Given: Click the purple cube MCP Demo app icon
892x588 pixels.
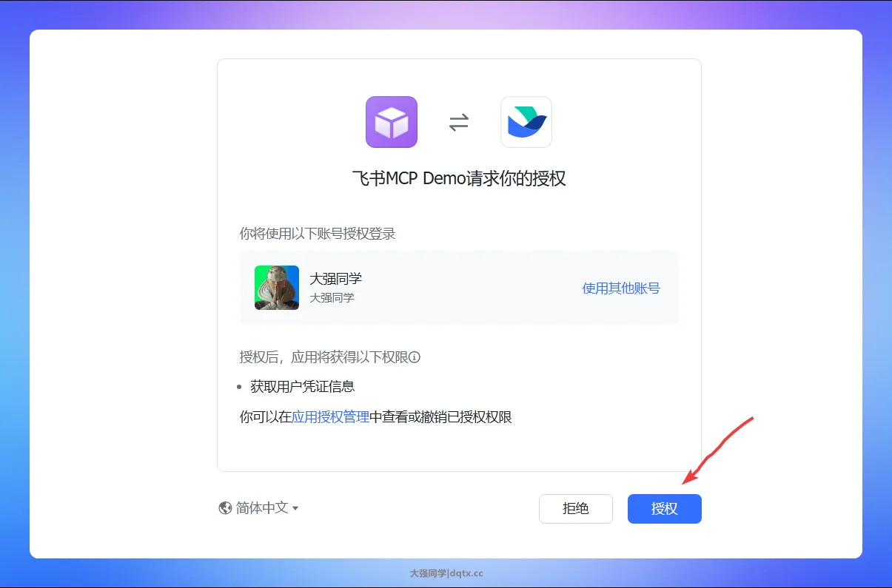Looking at the screenshot, I should pos(392,122).
